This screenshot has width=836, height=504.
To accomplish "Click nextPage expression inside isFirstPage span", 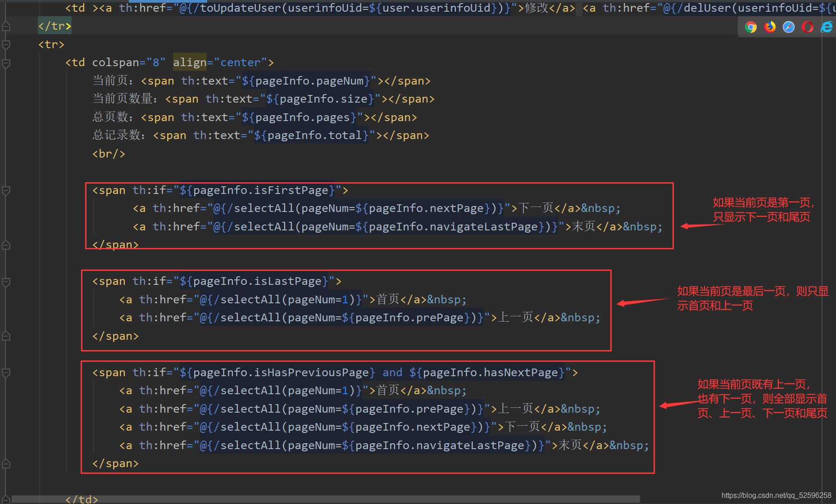I will [x=427, y=208].
